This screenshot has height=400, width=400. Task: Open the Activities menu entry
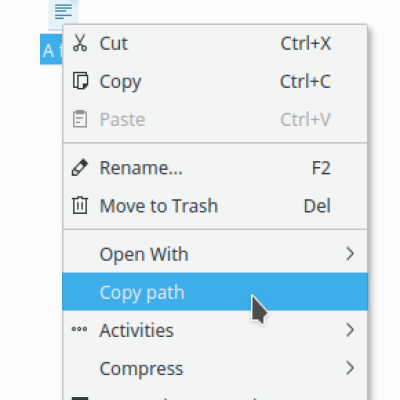coord(215,330)
